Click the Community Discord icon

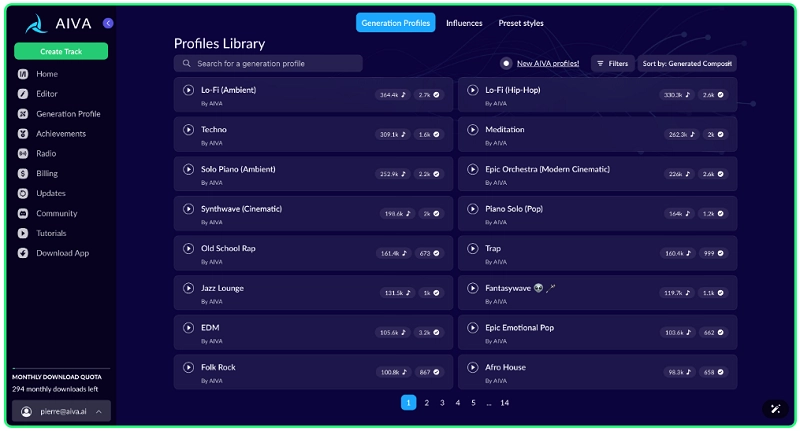coord(23,213)
